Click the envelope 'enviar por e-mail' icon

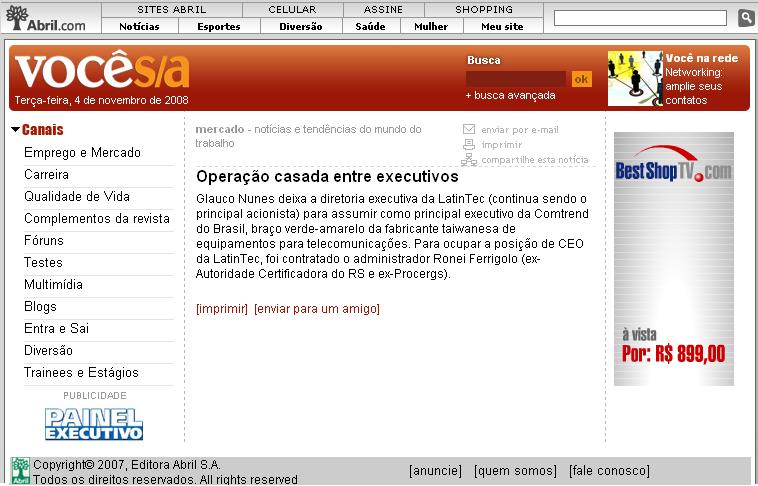[469, 130]
